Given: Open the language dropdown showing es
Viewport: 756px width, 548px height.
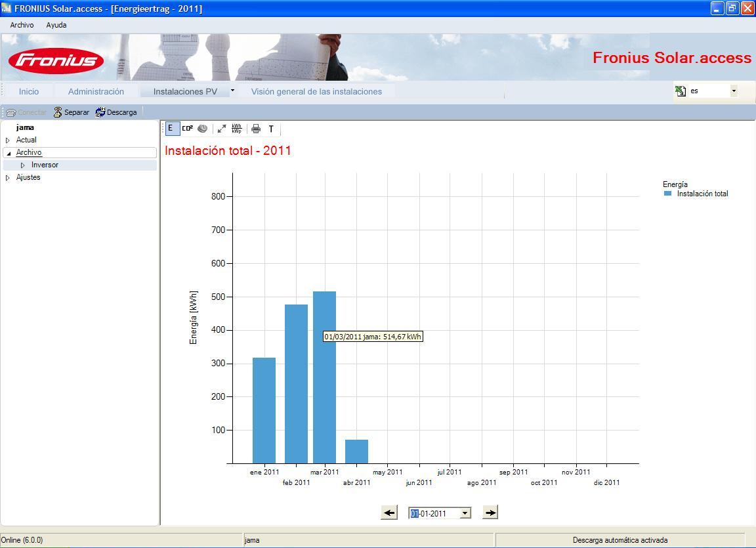Looking at the screenshot, I should point(734,91).
